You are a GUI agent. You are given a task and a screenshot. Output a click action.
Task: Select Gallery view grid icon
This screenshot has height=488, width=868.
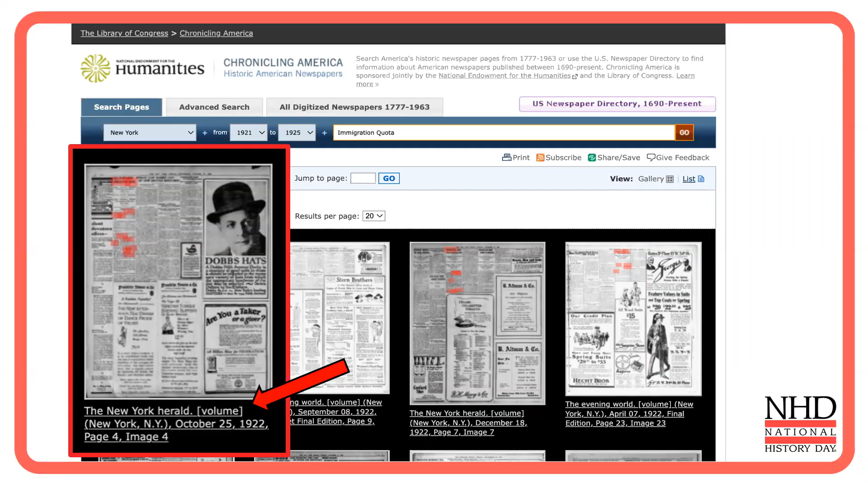(670, 179)
